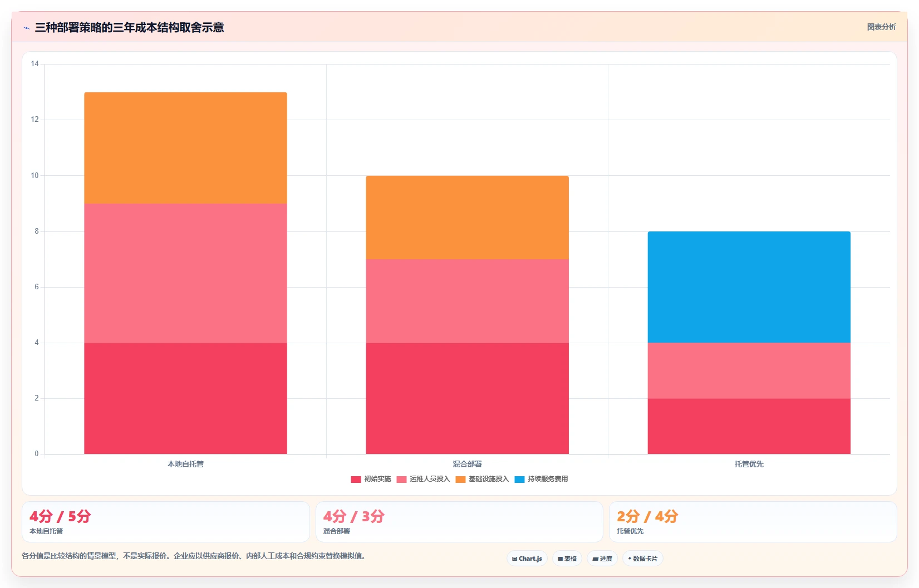This screenshot has height=588, width=919.
Task: Click the 初始实施 segment of the 混合部署 bar
Action: [x=467, y=398]
